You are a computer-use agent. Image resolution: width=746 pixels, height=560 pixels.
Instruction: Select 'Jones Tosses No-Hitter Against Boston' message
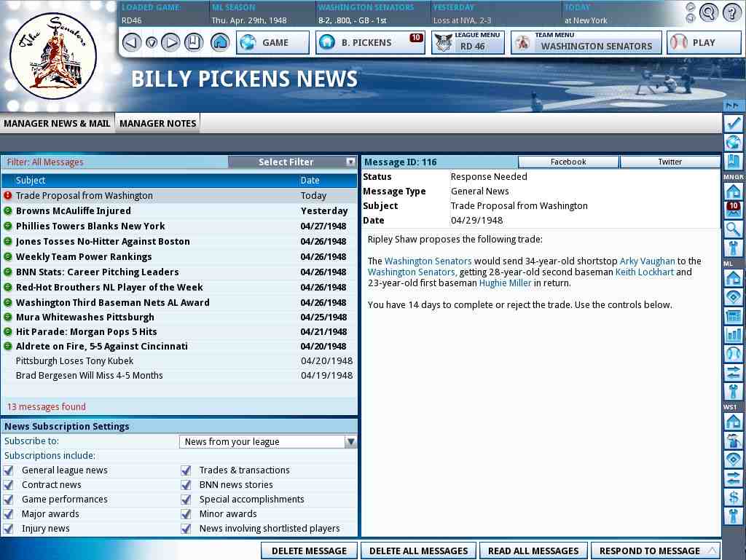[x=179, y=242]
